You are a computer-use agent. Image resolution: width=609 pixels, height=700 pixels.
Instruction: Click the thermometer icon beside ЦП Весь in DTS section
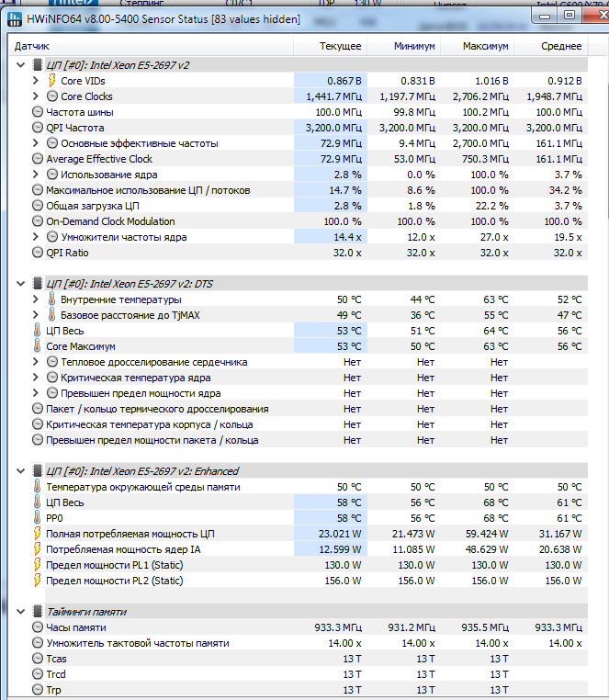(37, 331)
